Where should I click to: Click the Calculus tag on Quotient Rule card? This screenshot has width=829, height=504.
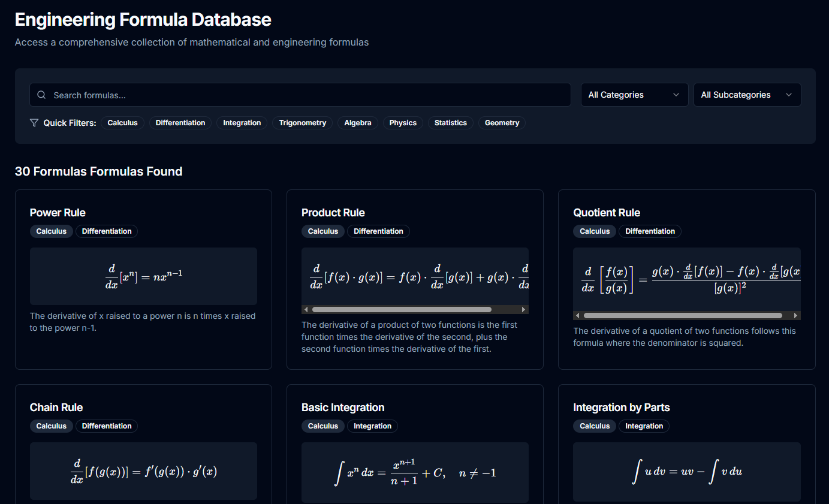[x=594, y=231]
